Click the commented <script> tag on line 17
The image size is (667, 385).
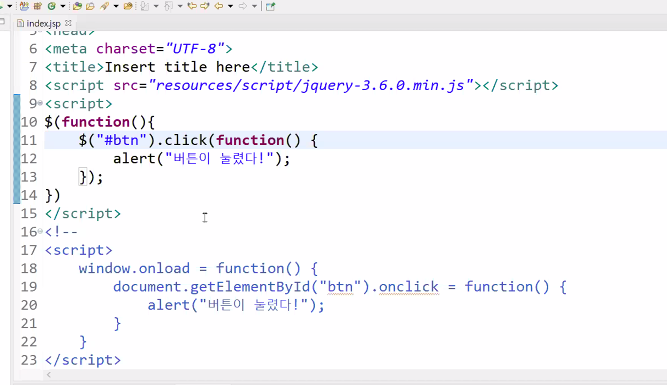coord(79,250)
